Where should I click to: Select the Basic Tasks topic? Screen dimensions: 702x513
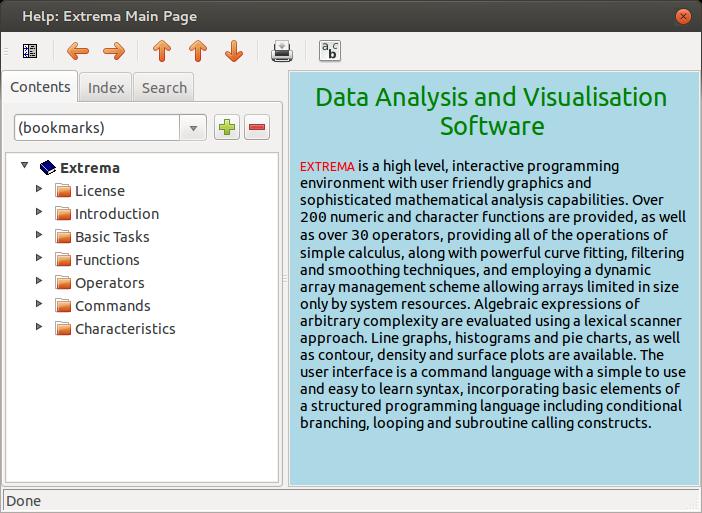coord(112,237)
